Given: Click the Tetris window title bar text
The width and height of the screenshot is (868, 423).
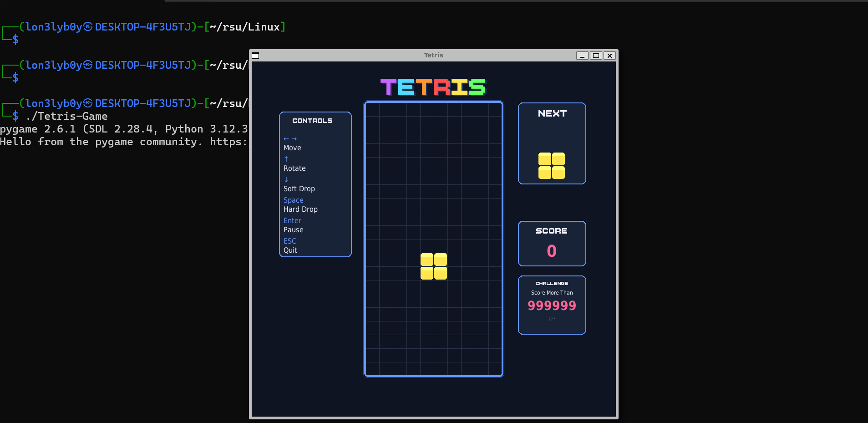Looking at the screenshot, I should coord(433,55).
